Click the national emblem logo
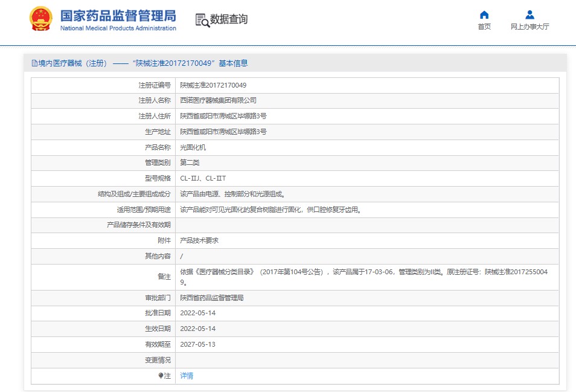Viewport: 576px width, 392px height. [41, 18]
